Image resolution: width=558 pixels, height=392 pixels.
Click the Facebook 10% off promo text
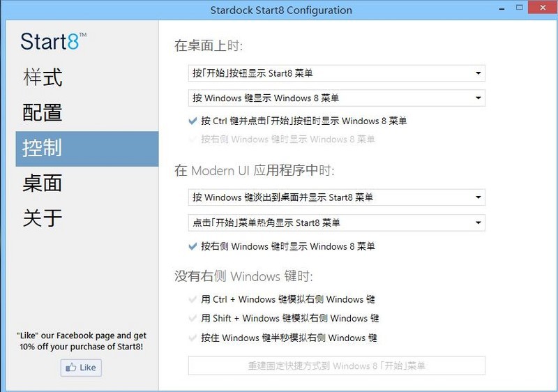81,341
